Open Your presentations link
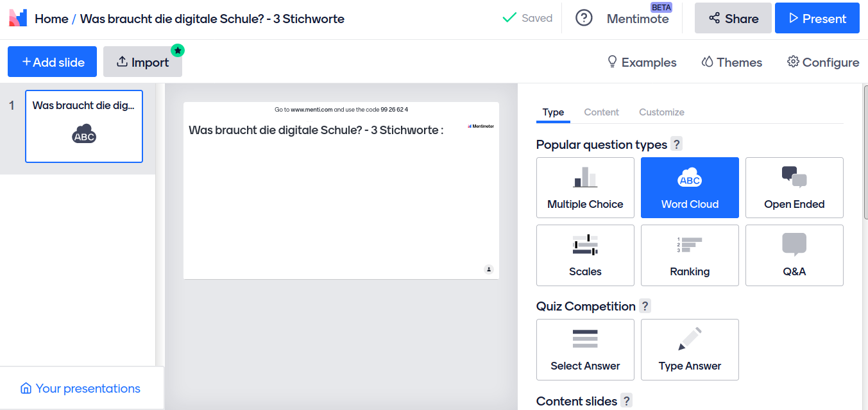Image resolution: width=868 pixels, height=410 pixels. coord(80,388)
